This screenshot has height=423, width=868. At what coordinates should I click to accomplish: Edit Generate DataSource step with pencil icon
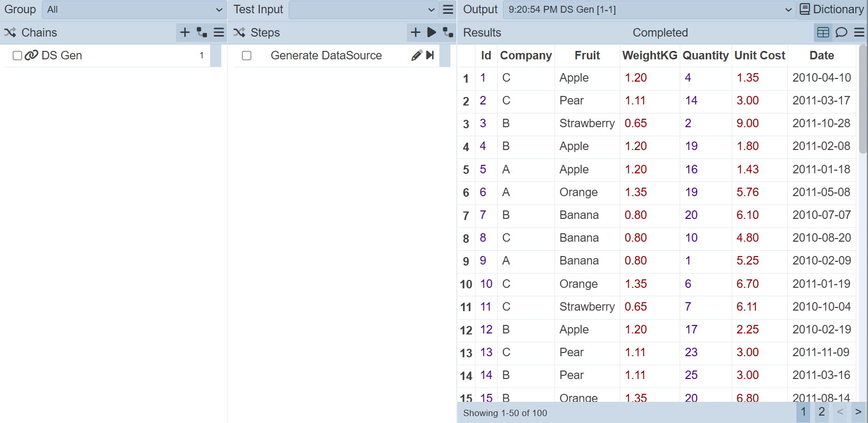tap(416, 55)
